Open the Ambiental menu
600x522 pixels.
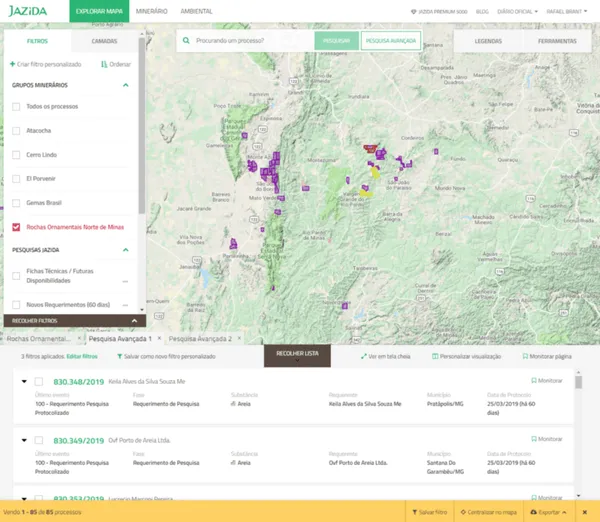click(196, 11)
